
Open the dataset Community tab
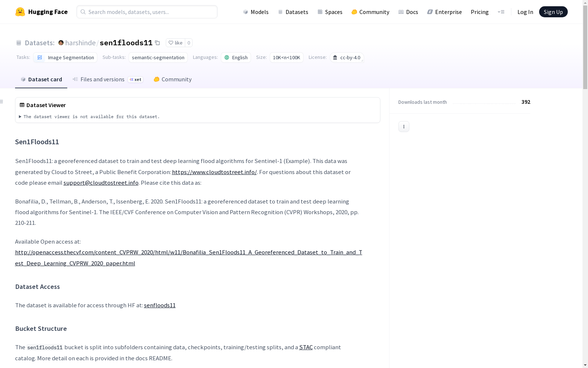click(173, 79)
